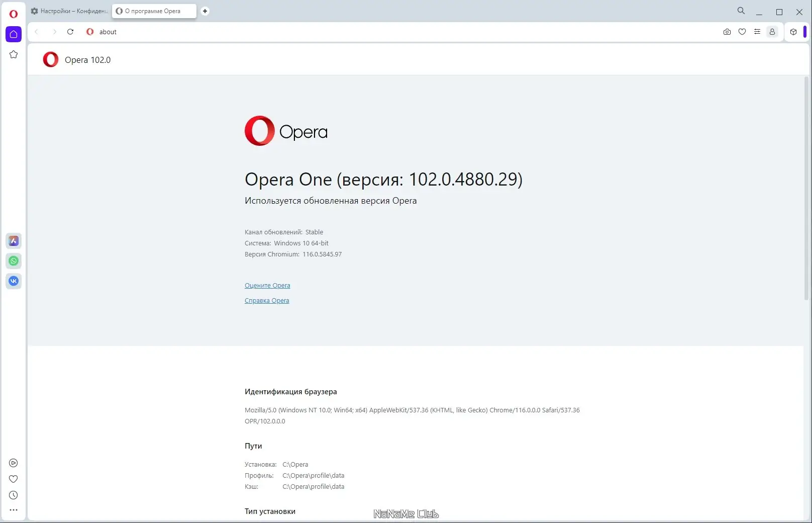The width and height of the screenshot is (812, 523).
Task: Open WhatsApp messenger in sidebar
Action: (14, 261)
